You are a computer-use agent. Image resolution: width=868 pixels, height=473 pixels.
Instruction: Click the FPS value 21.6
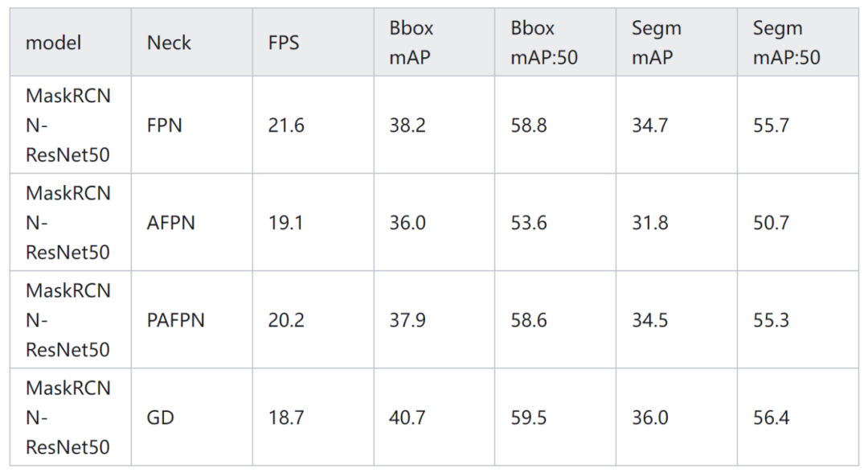286,125
